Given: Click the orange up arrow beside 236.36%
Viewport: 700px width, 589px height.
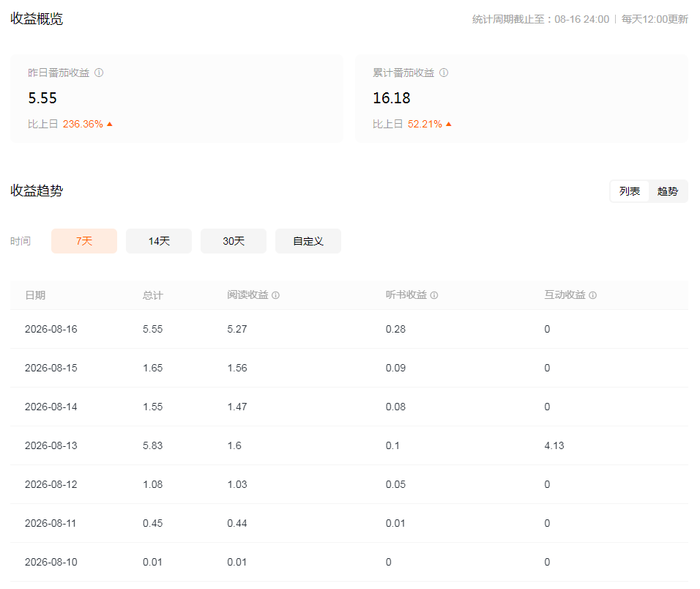Looking at the screenshot, I should tap(110, 124).
